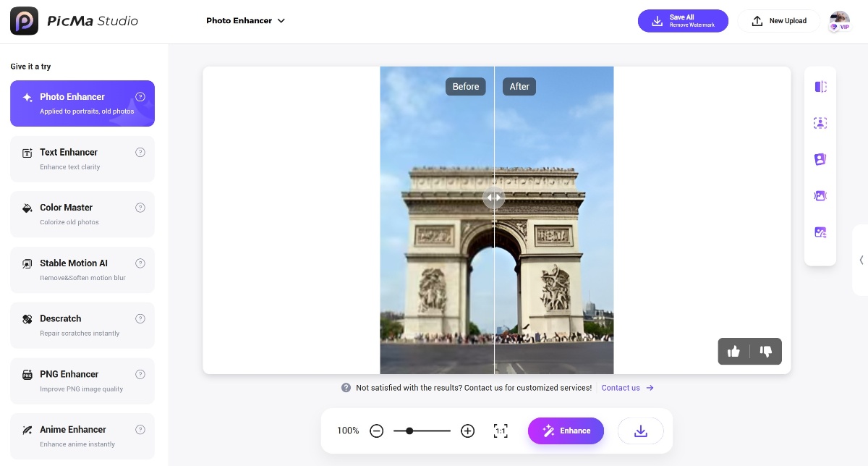Image resolution: width=868 pixels, height=466 pixels.
Task: Show help for Text Enhancer
Action: click(140, 153)
